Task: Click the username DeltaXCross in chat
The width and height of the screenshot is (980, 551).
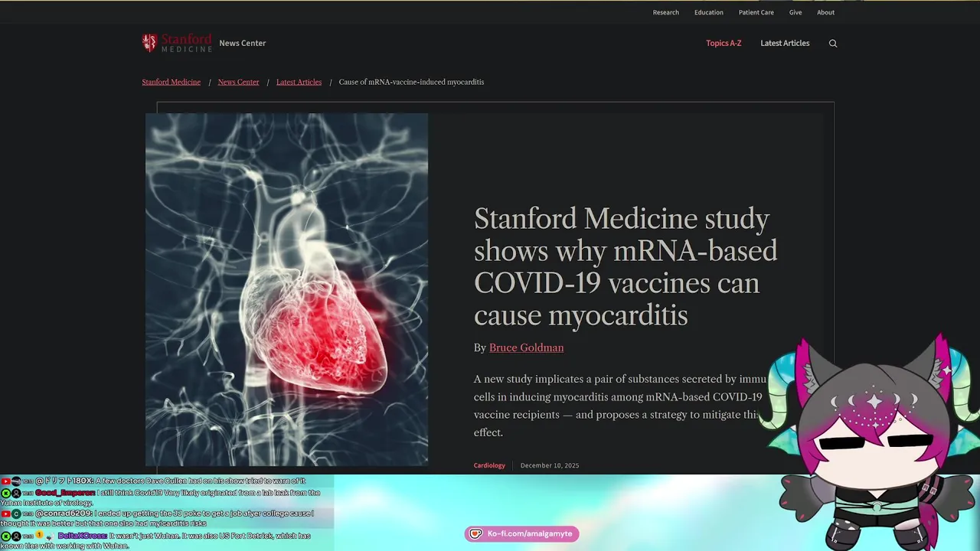Action: [83, 536]
